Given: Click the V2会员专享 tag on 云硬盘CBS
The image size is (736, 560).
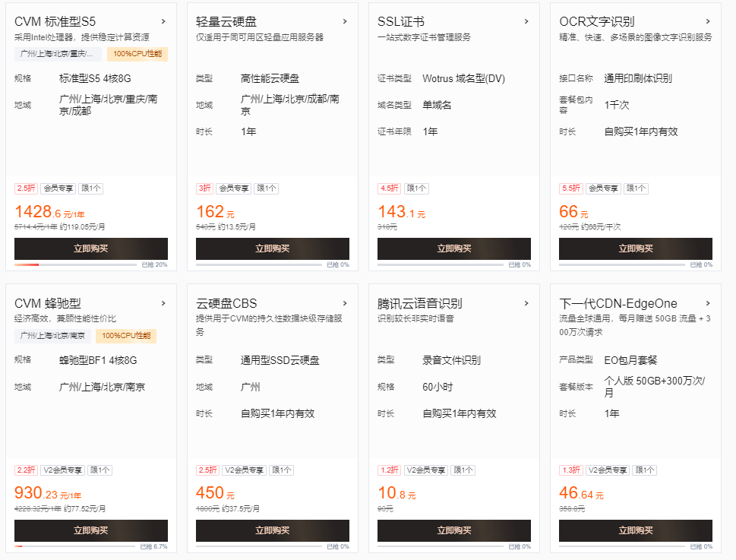Looking at the screenshot, I should (x=244, y=470).
